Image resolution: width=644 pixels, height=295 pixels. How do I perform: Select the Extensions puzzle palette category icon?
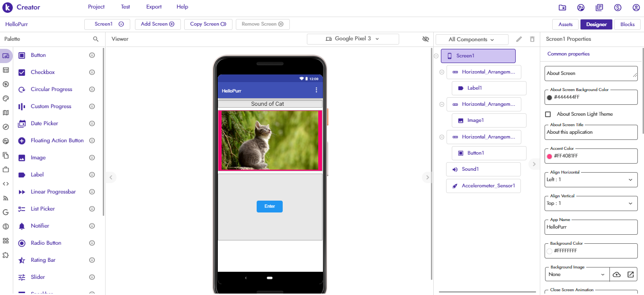(x=6, y=255)
